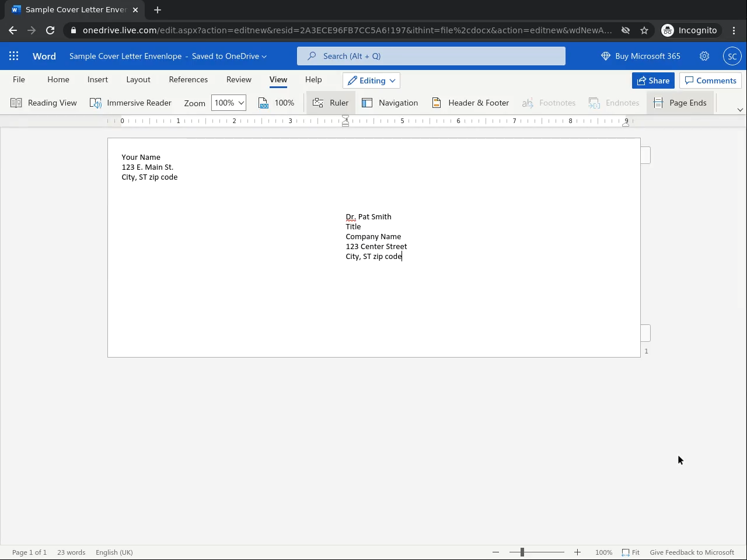
Task: Switch to the Insert tab
Action: coord(97,79)
